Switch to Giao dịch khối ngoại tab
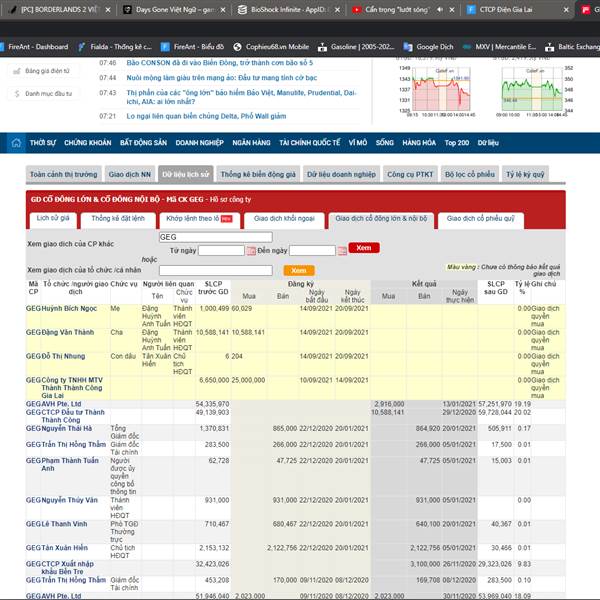 (284, 219)
